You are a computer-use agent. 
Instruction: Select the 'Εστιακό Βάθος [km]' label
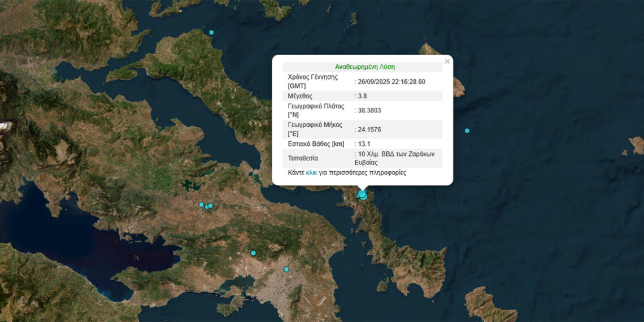(x=316, y=144)
